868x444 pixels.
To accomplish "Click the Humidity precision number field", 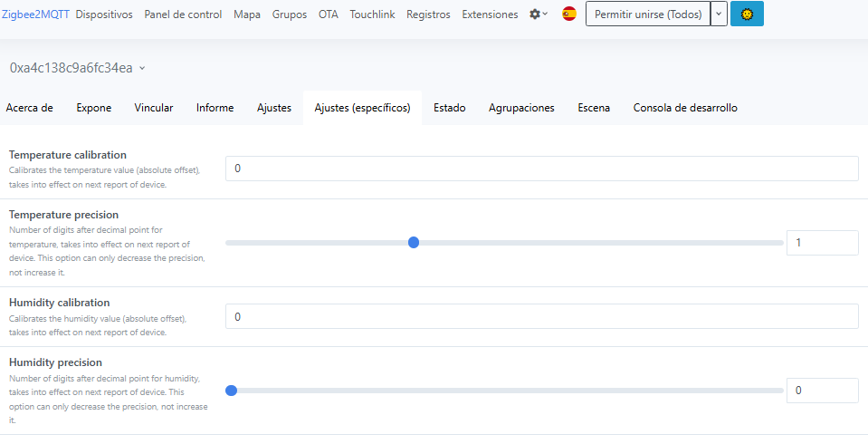I will [x=822, y=391].
